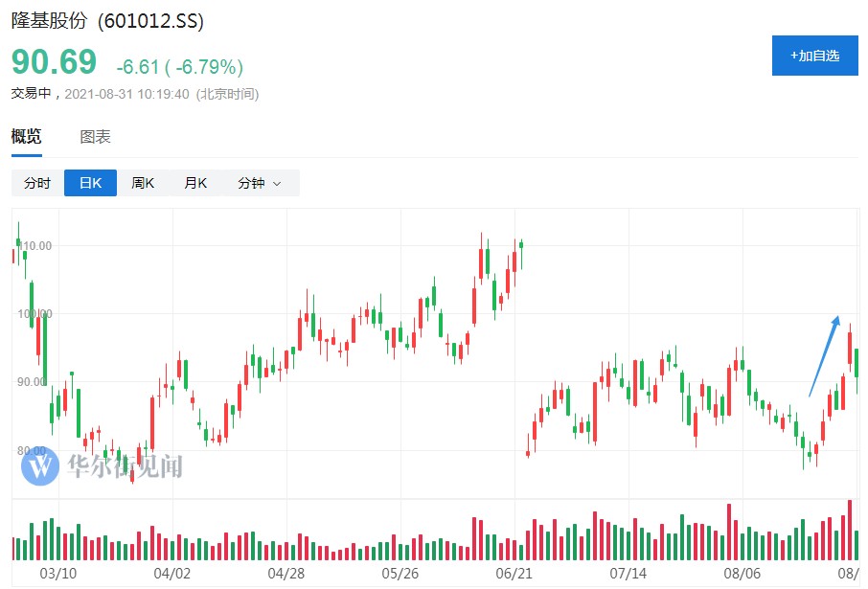
Task: Click the 08/06 date axis label
Action: (x=742, y=574)
